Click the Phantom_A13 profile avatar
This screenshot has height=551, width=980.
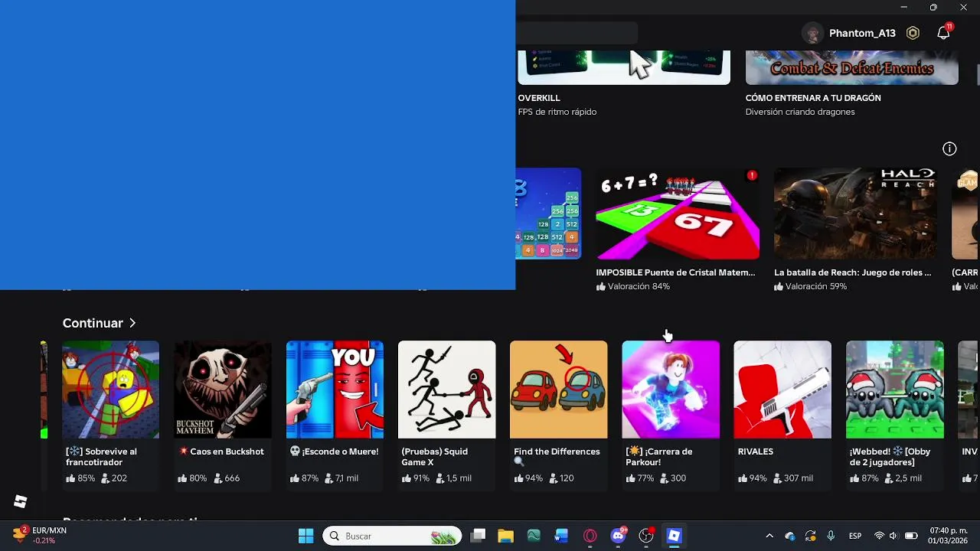812,33
